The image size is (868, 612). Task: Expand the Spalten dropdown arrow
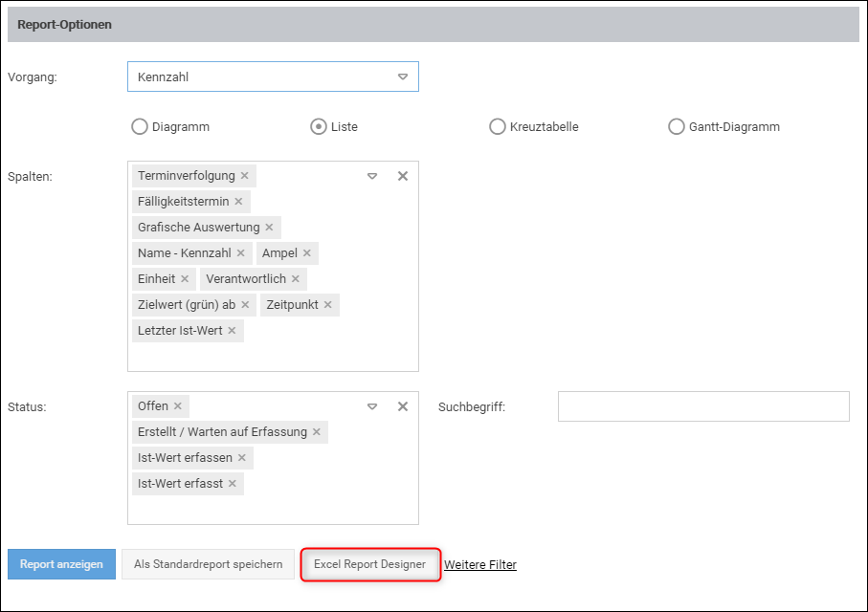372,176
